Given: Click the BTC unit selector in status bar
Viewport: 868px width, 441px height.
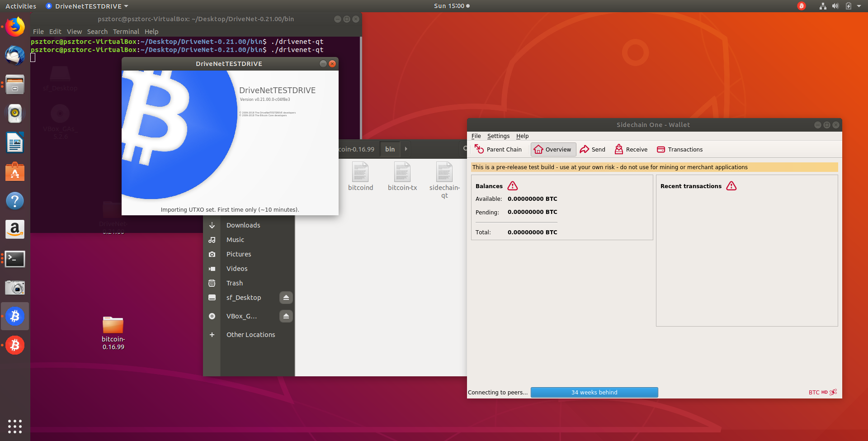Looking at the screenshot, I should [x=814, y=392].
